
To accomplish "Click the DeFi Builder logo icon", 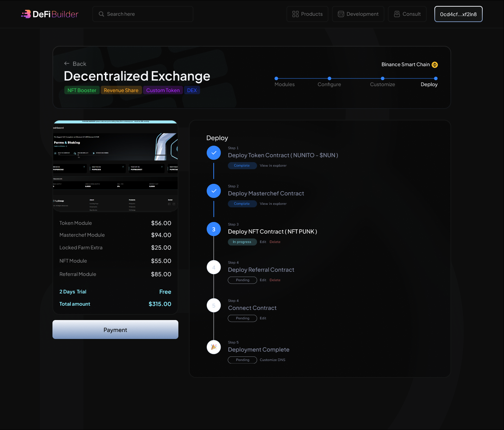I will click(26, 14).
